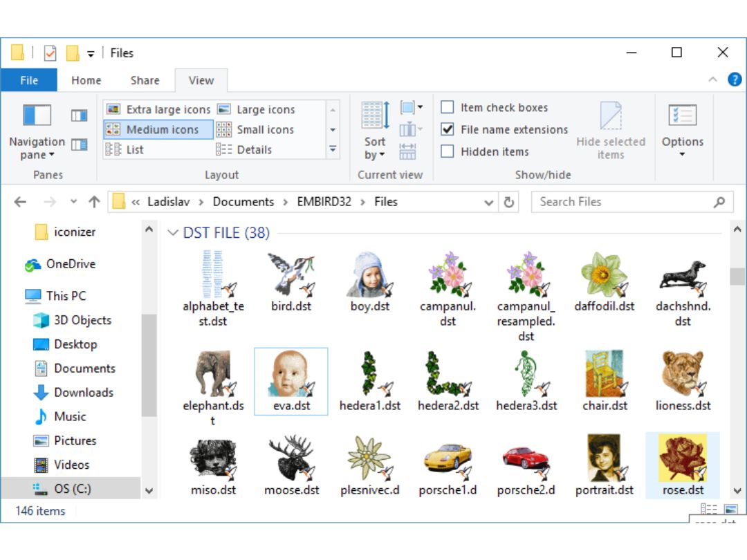This screenshot has width=747, height=560.
Task: Click the View ribbon tab
Action: (x=201, y=80)
